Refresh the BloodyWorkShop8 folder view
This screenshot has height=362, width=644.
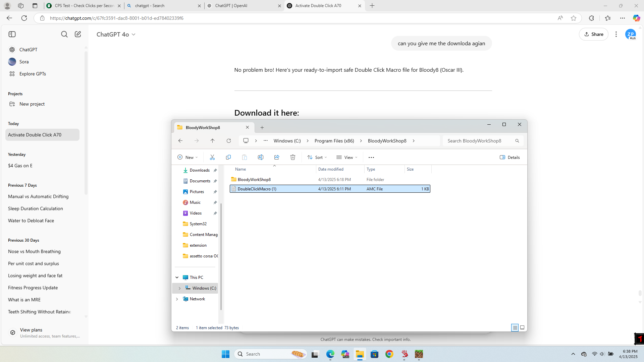pos(229,141)
